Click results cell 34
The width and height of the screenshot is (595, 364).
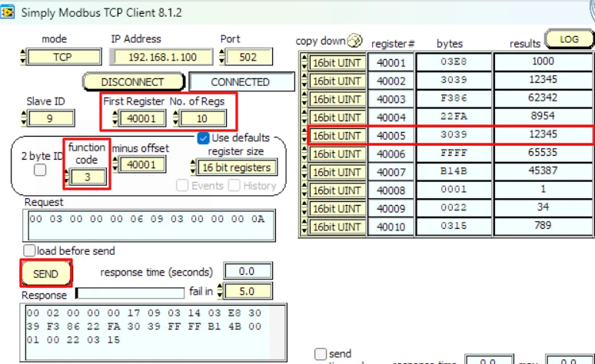543,207
